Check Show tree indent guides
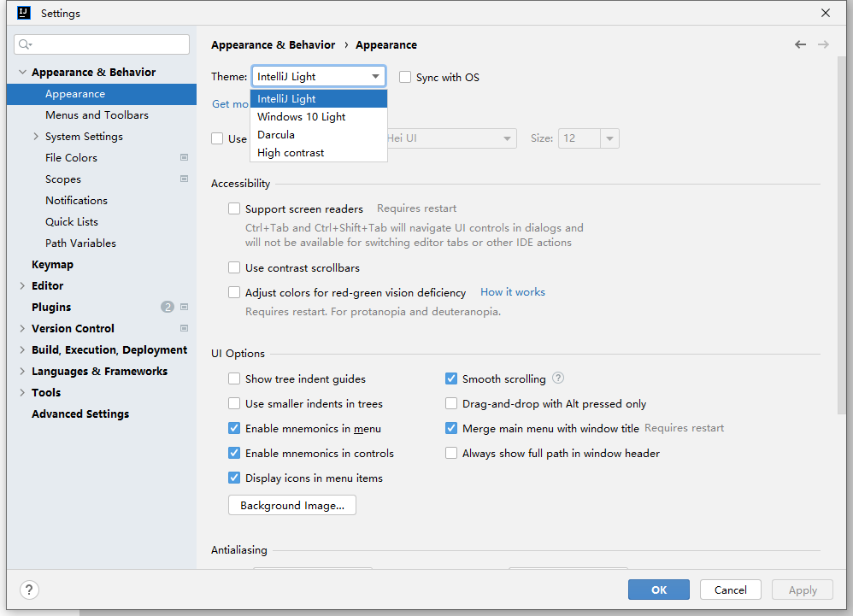 tap(234, 379)
